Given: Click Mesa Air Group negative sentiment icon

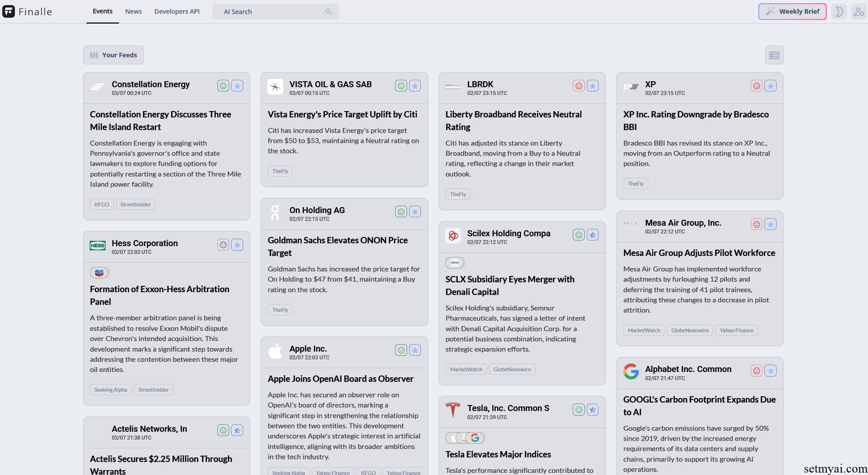Looking at the screenshot, I should click(756, 224).
